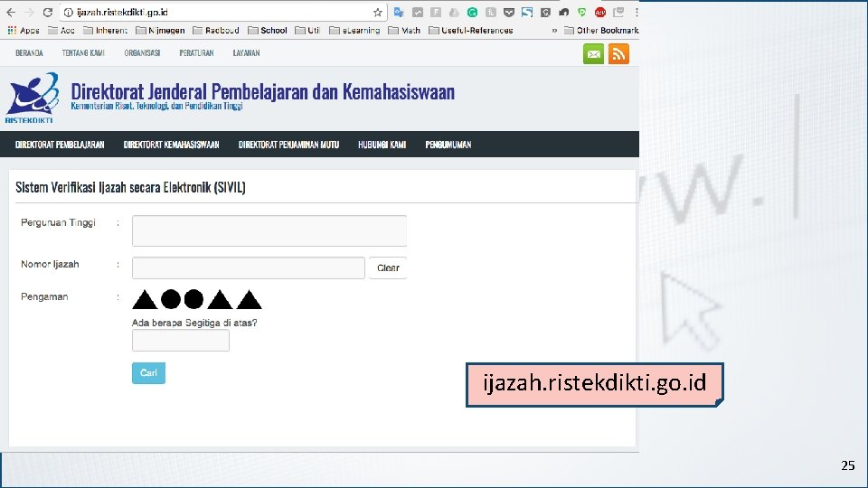868x488 pixels.
Task: View site info icon in address bar
Action: pyautogui.click(x=69, y=12)
